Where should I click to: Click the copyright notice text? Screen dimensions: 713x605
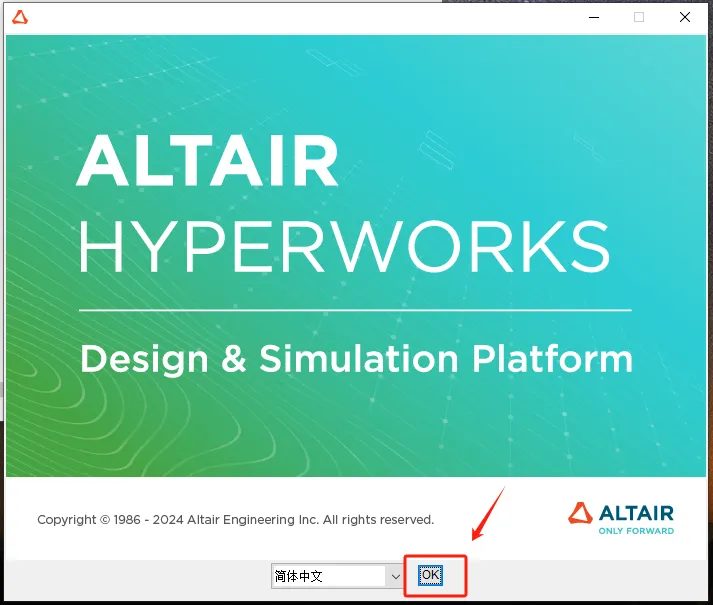236,519
